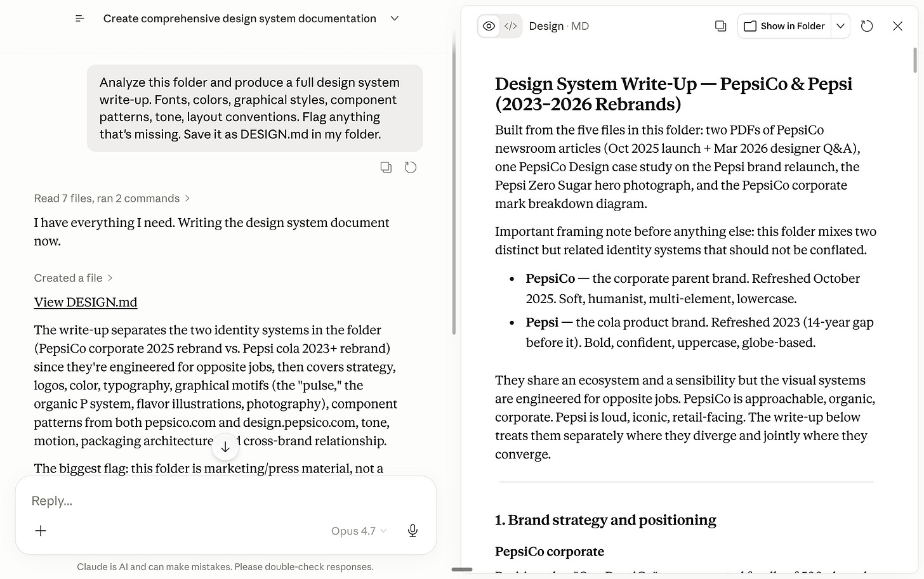Open the Opus 4.7 model selector
This screenshot has width=924, height=579.
(x=359, y=531)
